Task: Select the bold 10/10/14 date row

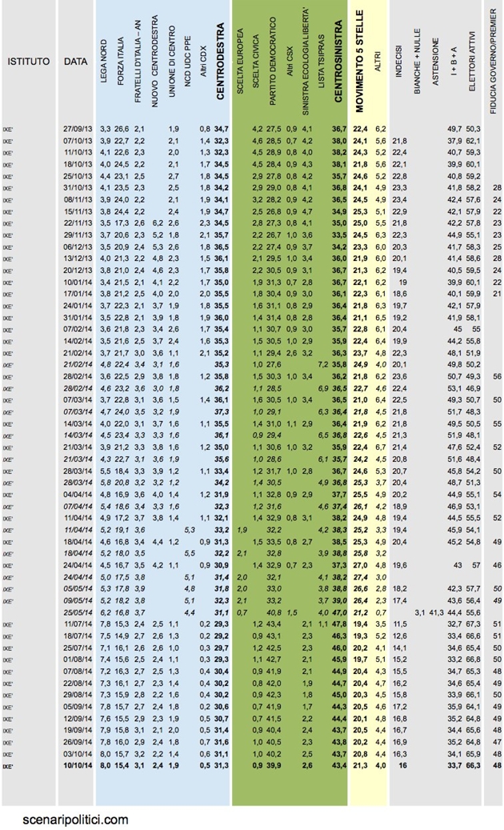Action: point(78,765)
